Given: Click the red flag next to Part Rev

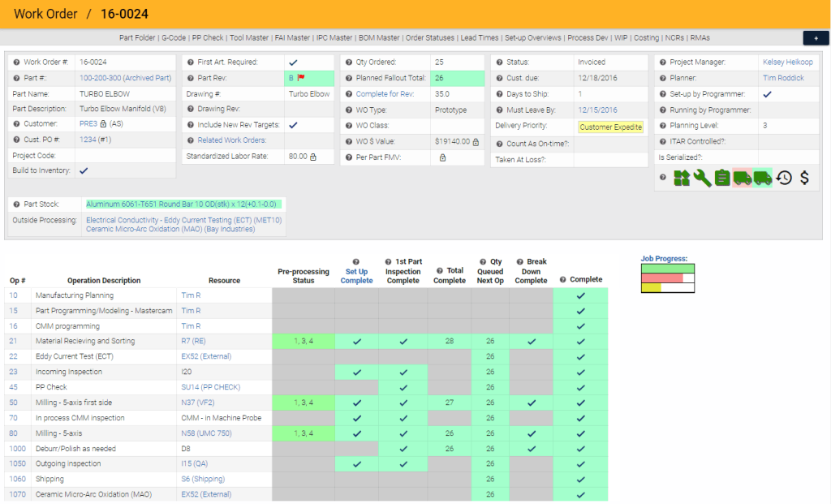Looking at the screenshot, I should pos(301,78).
